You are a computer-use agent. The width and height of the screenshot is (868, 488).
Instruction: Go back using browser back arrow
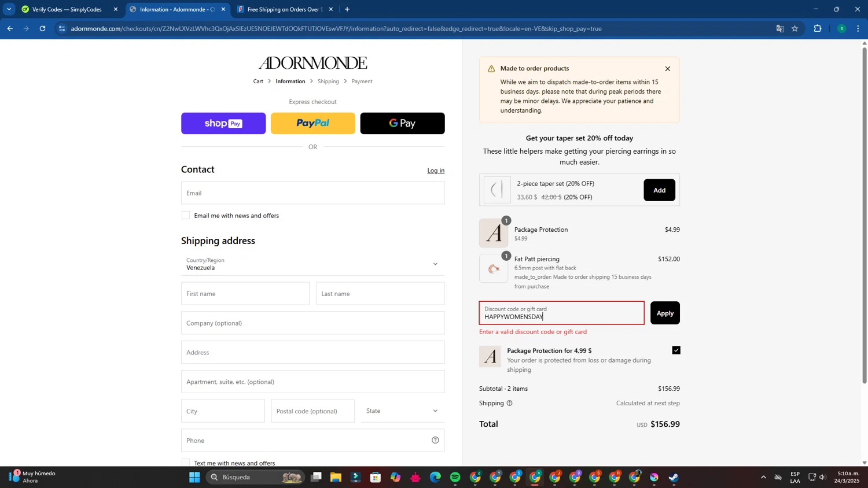pos(10,28)
